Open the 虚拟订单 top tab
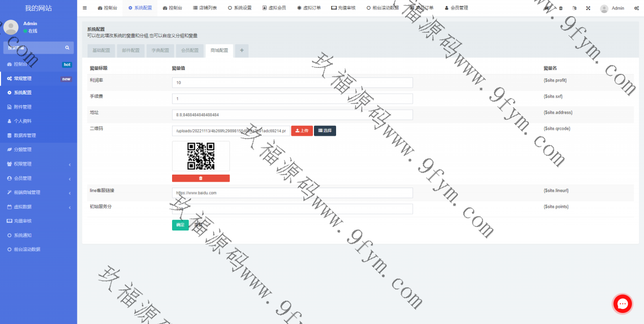The height and width of the screenshot is (324, 644). 309,8
